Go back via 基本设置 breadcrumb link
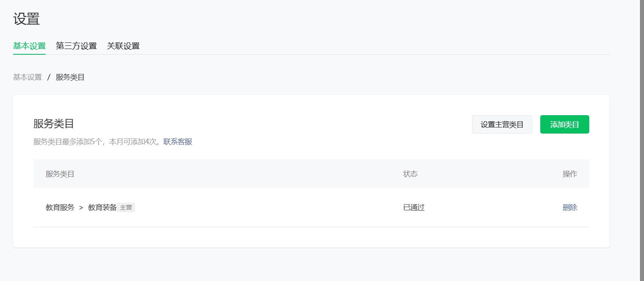Image resolution: width=644 pixels, height=281 pixels. pos(27,77)
